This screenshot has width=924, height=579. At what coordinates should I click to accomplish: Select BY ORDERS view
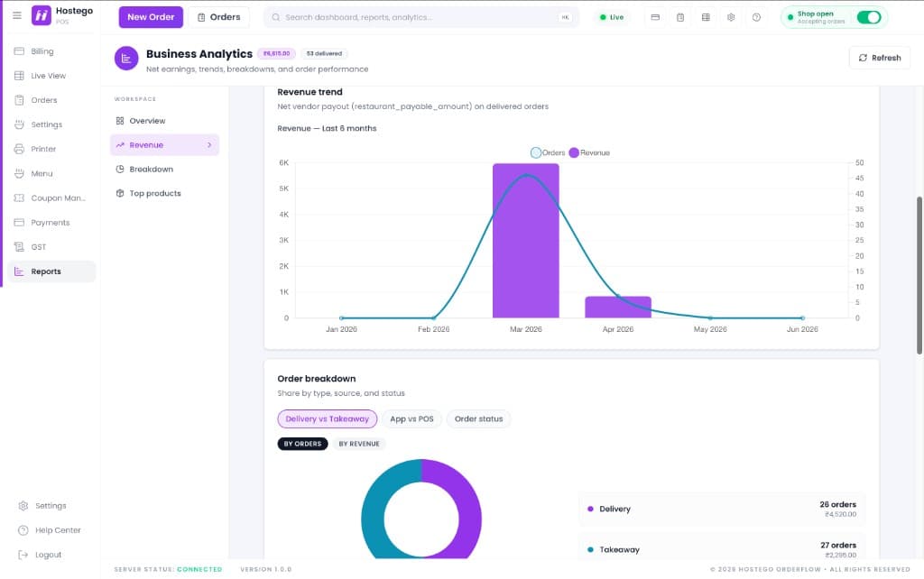click(x=302, y=444)
